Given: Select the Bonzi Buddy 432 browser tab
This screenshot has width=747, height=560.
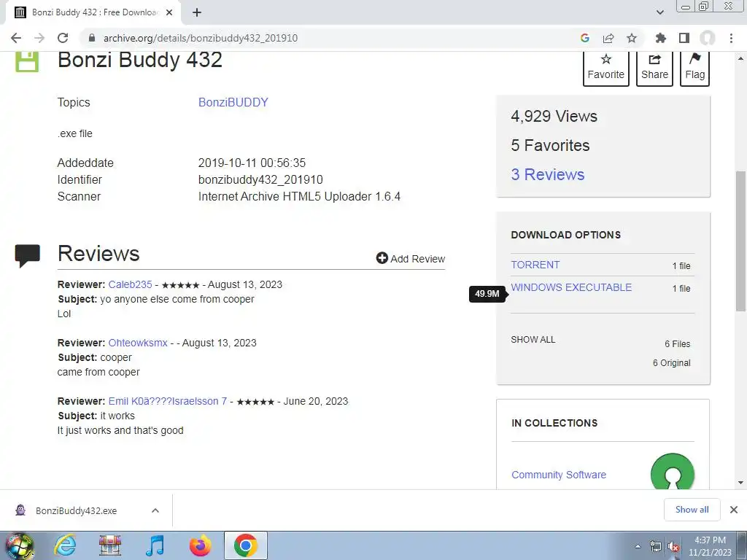Looking at the screenshot, I should point(93,12).
